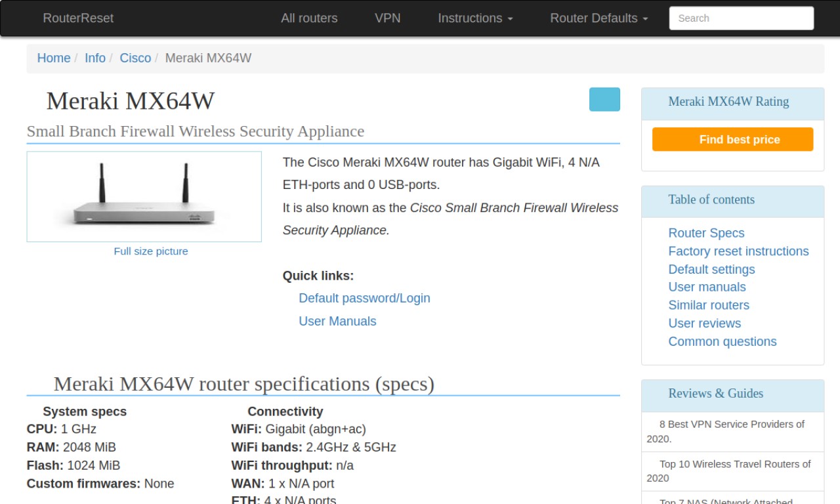The width and height of the screenshot is (840, 504).
Task: Select the Custom firmwares: None line
Action: [x=100, y=484]
